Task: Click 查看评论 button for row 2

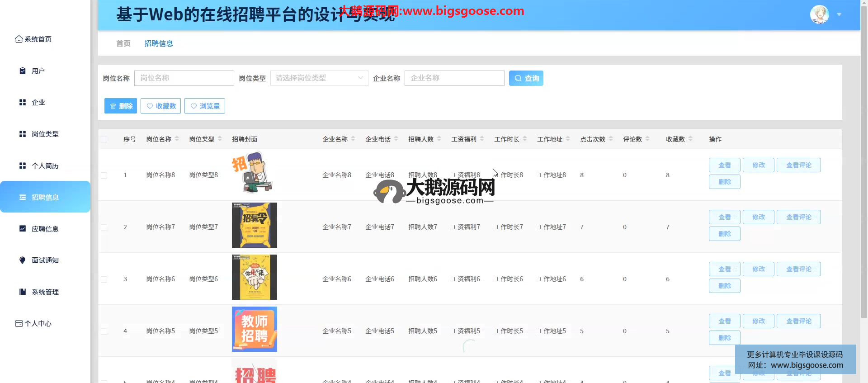Action: pyautogui.click(x=798, y=217)
